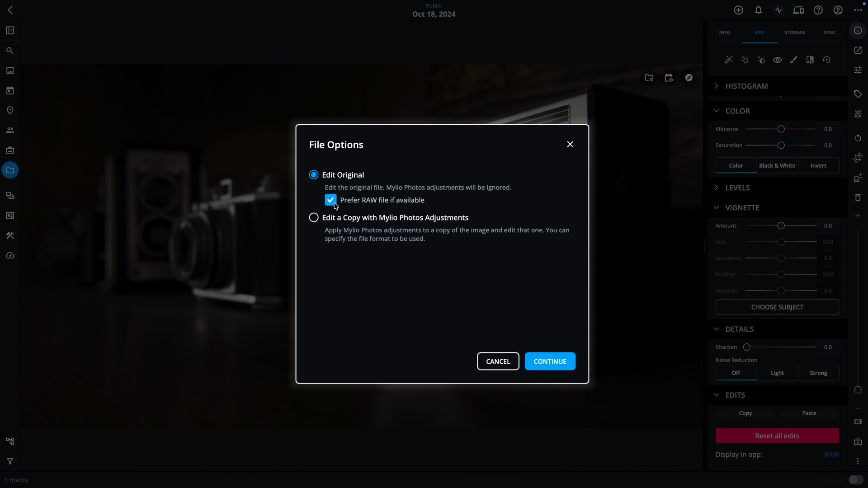The image size is (868, 488).
Task: Open the people view in sidebar
Action: 10,130
